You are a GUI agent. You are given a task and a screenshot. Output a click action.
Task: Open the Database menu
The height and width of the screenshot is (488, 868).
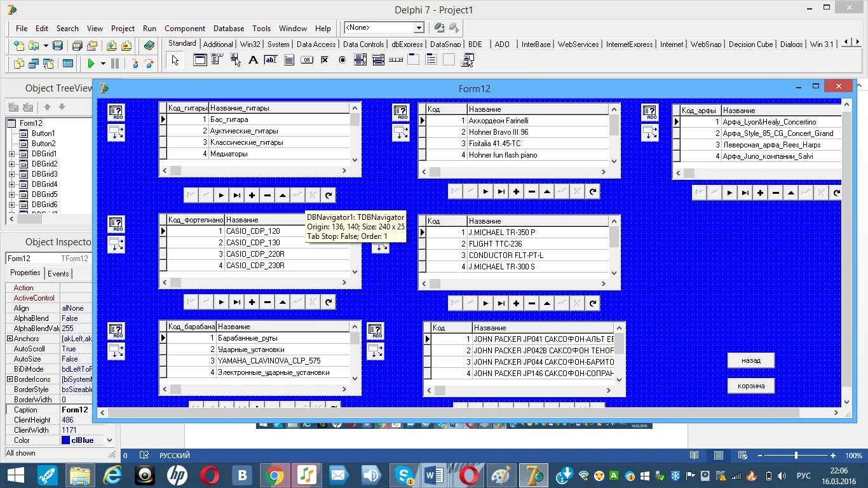(229, 29)
